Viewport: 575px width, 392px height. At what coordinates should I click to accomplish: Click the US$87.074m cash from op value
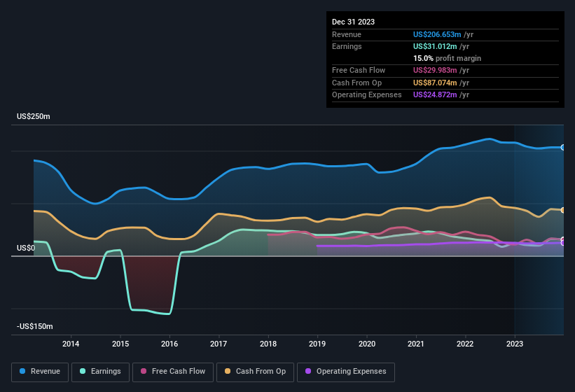[435, 83]
